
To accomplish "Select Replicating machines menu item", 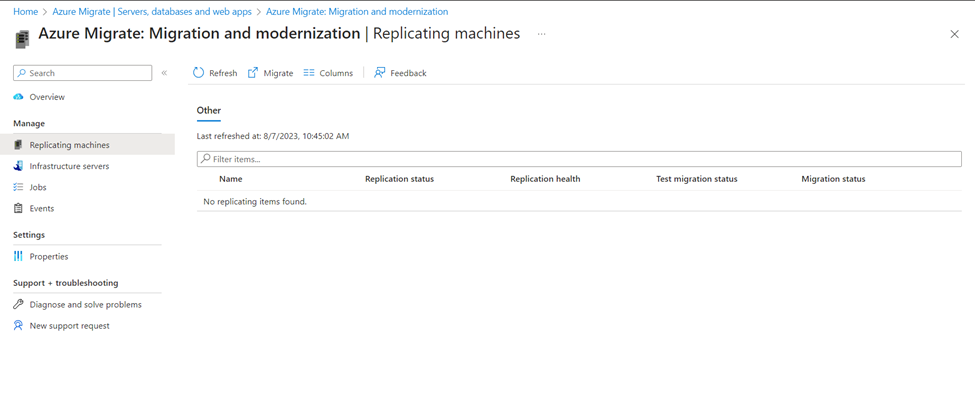I will pos(87,145).
